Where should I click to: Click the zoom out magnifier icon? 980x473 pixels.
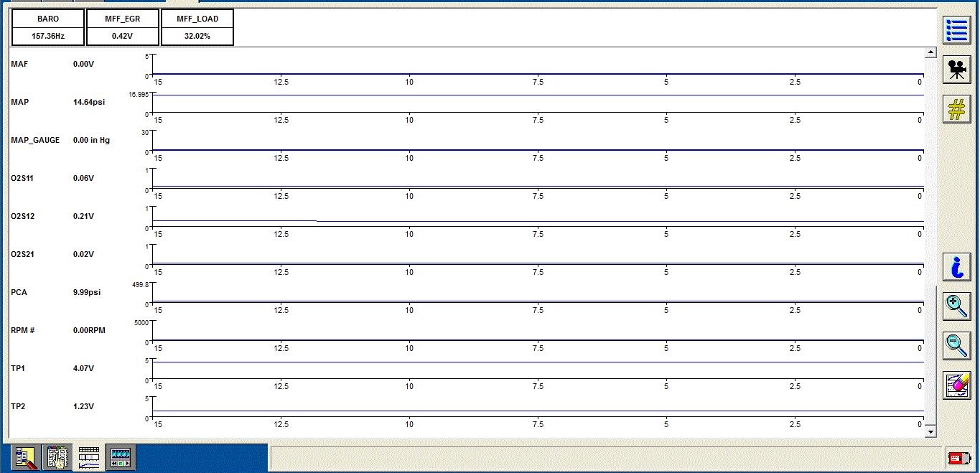coord(956,346)
